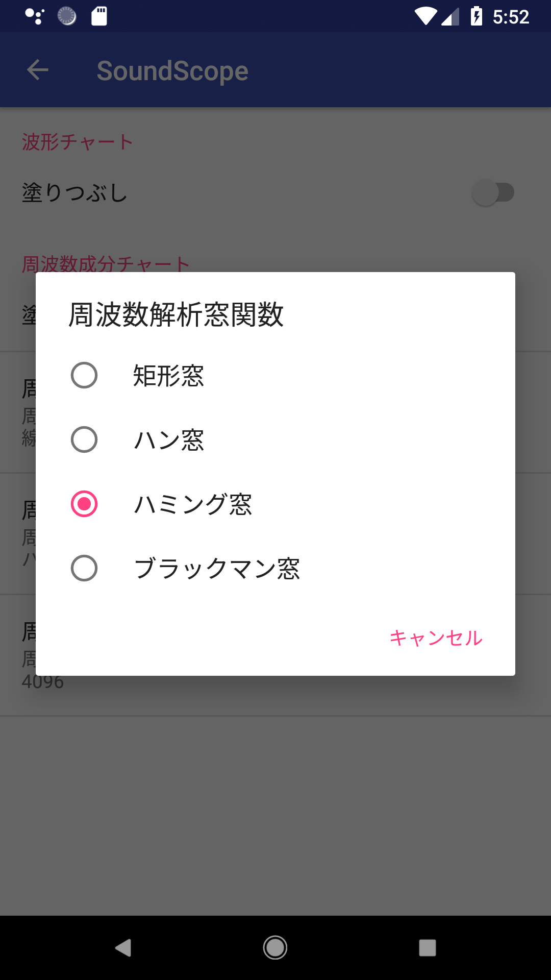Image resolution: width=551 pixels, height=980 pixels.
Task: Tap the Assistant dots notification icon
Action: click(35, 16)
